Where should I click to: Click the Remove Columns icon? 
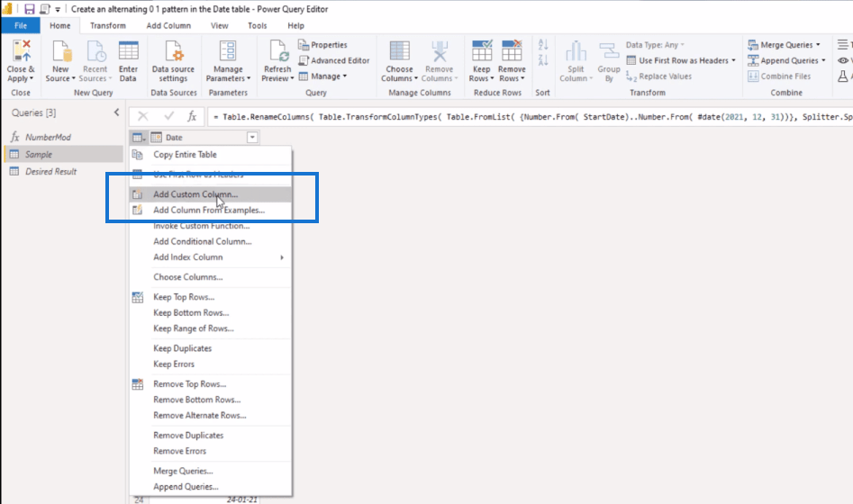439,51
